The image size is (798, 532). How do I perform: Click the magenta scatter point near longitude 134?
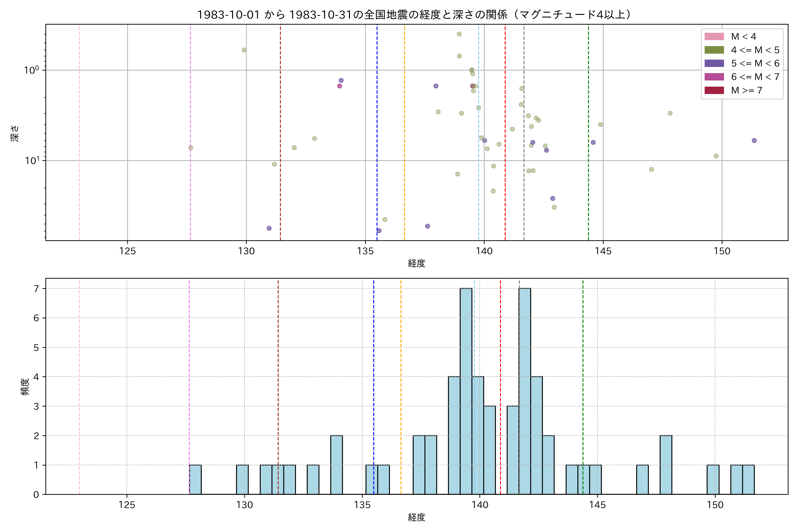(339, 86)
